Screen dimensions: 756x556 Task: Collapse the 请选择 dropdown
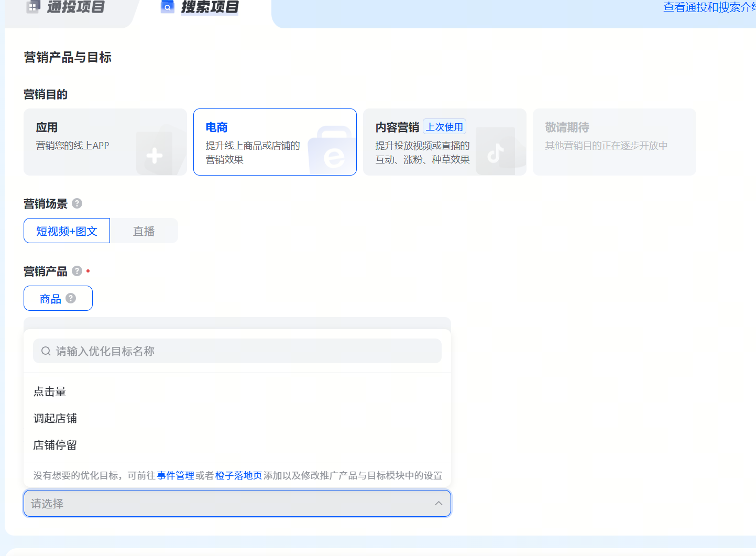coord(237,503)
